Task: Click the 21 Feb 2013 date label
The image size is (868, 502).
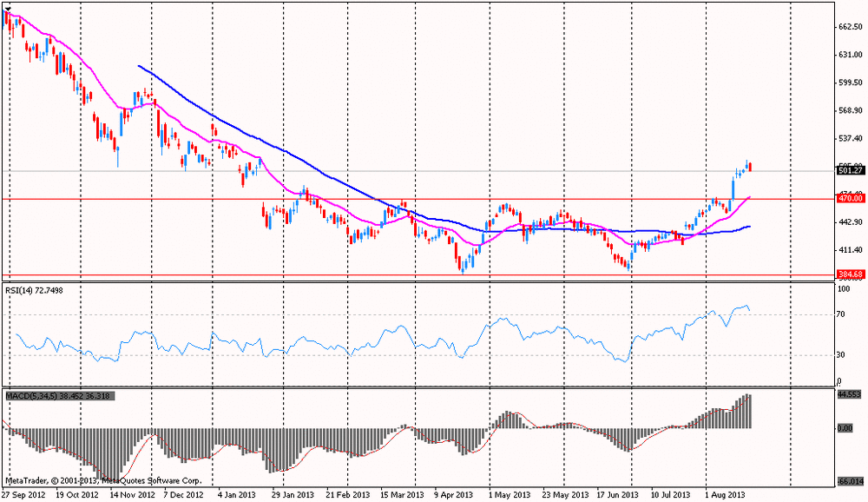Action: coord(347,494)
